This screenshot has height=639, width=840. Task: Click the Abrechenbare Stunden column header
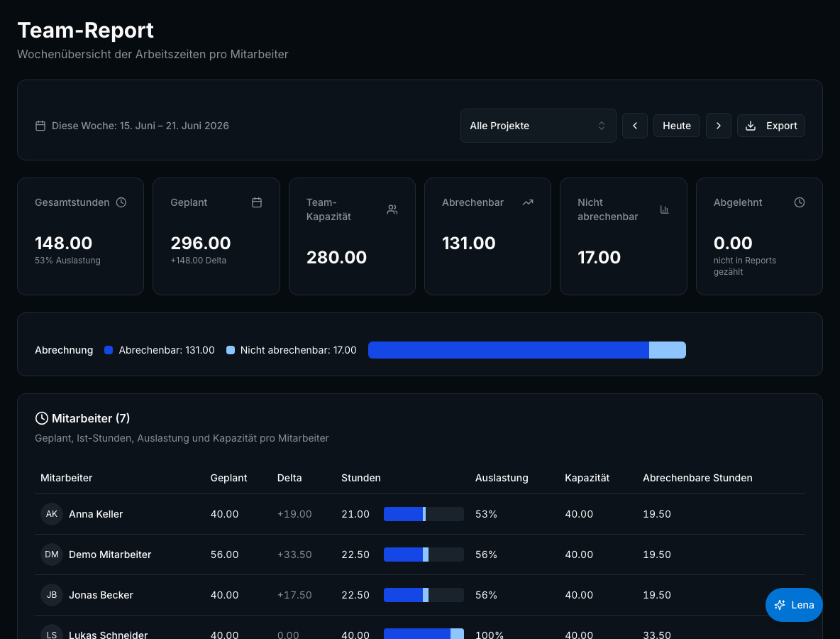pos(697,478)
